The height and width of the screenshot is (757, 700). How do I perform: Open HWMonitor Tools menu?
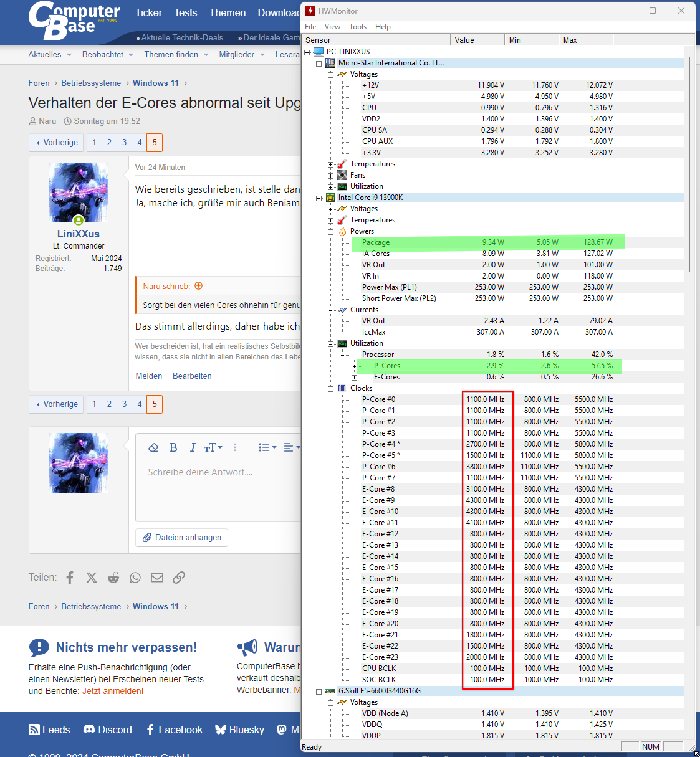coord(358,27)
